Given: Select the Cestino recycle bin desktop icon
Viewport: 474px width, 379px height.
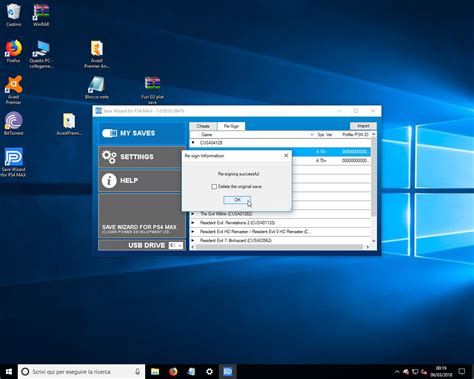Looking at the screenshot, I should pos(13,15).
